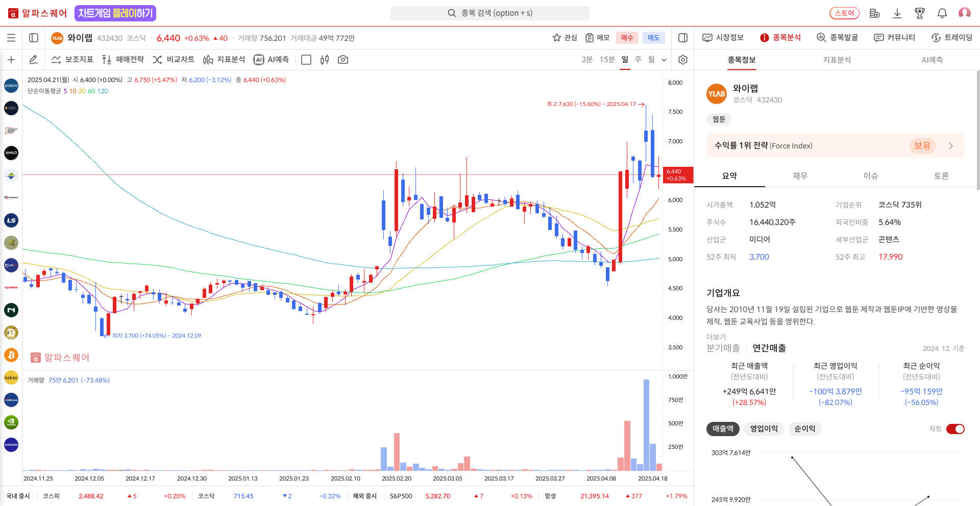Click 차트게임 플레이하기 button

click(x=115, y=13)
